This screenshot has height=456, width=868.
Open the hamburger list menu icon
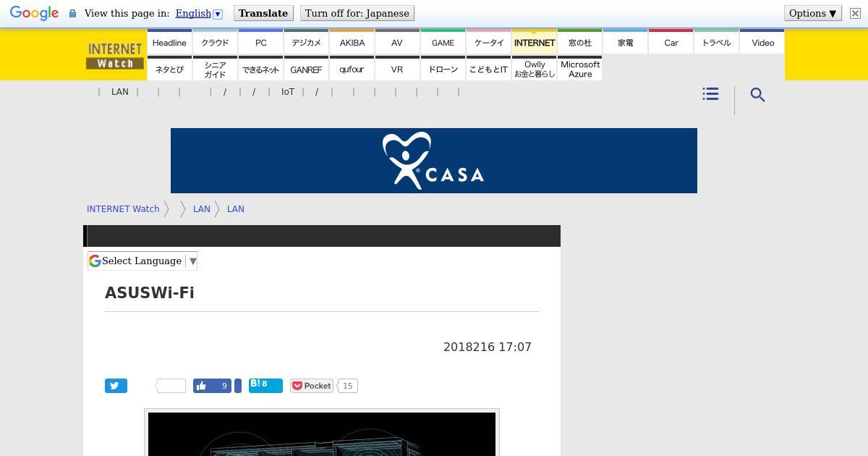point(710,94)
